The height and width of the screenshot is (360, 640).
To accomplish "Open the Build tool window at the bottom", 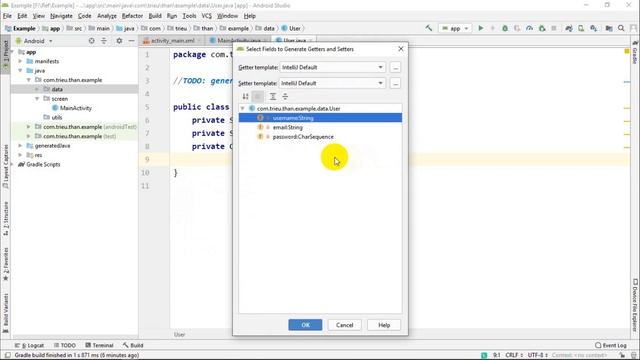I will pos(133,345).
